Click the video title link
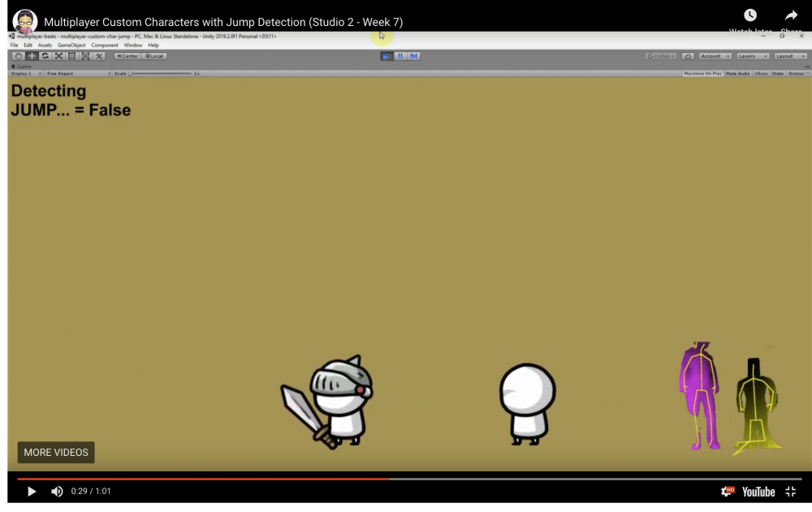This screenshot has width=812, height=512. click(x=223, y=22)
